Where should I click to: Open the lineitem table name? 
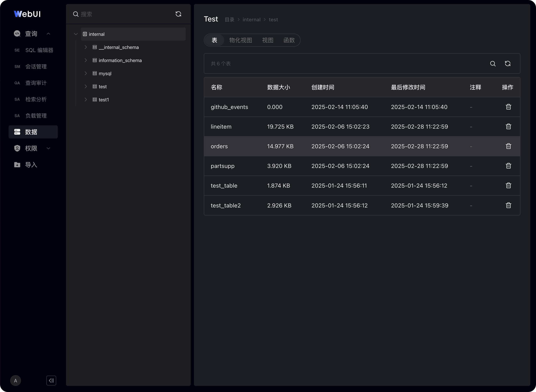[221, 127]
